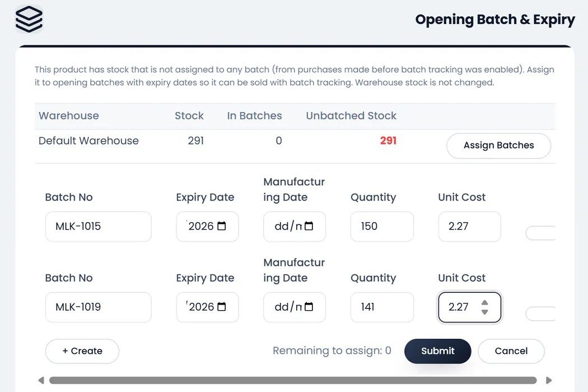Focus the MLK-1015 batch number field
588x392 pixels.
coord(98,227)
